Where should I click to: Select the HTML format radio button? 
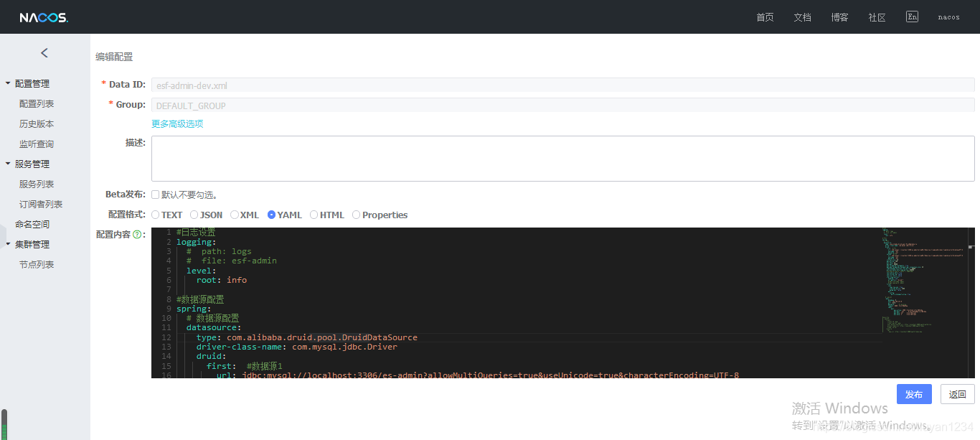click(x=314, y=215)
